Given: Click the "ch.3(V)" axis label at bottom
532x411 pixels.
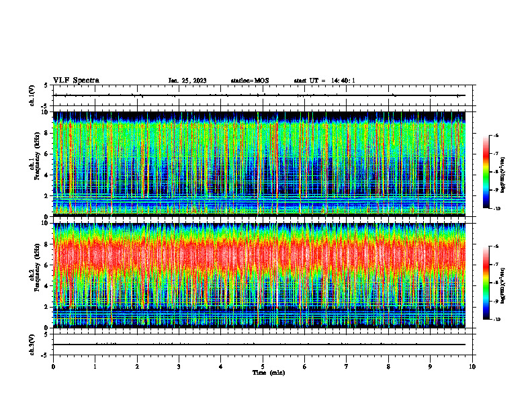Looking at the screenshot, I should (32, 345).
